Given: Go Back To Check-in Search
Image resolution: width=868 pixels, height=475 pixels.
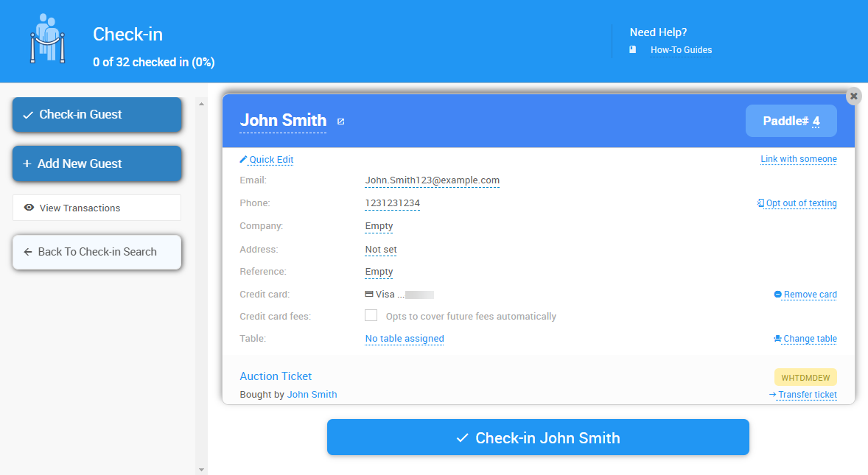Looking at the screenshot, I should pyautogui.click(x=97, y=252).
